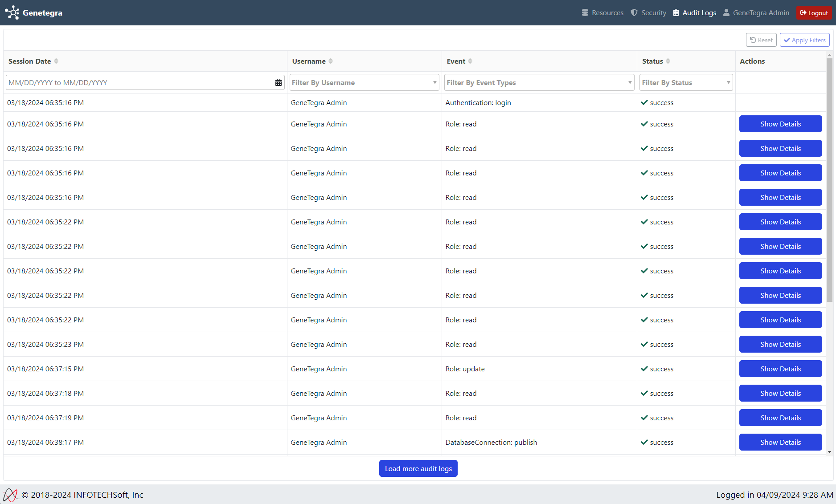Click the INFOTECHSoft footer logo icon

[x=10, y=495]
